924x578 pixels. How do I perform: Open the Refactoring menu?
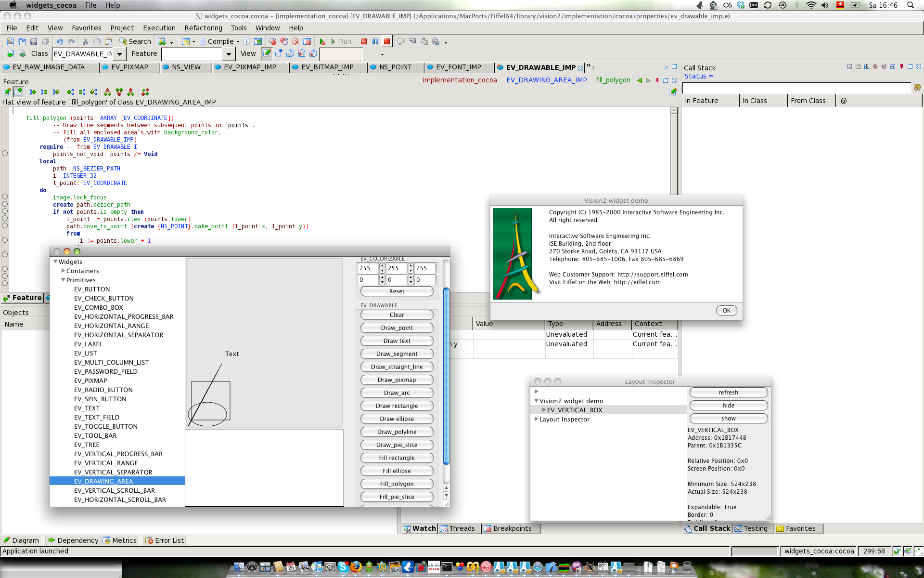203,28
